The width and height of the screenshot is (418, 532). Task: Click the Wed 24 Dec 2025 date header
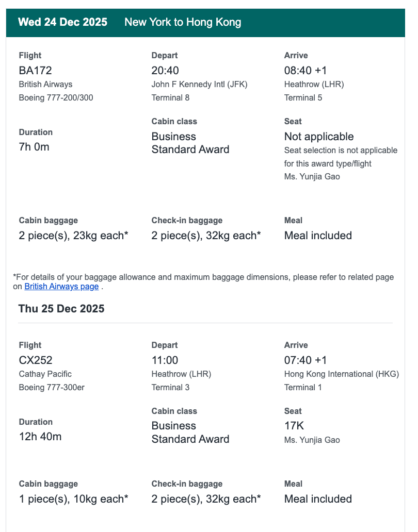pyautogui.click(x=62, y=22)
